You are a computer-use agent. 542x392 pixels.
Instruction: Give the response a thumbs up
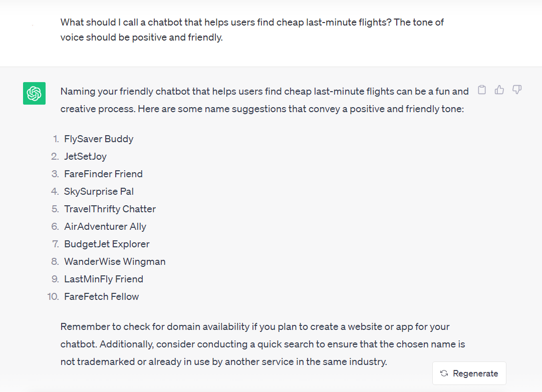tap(499, 90)
